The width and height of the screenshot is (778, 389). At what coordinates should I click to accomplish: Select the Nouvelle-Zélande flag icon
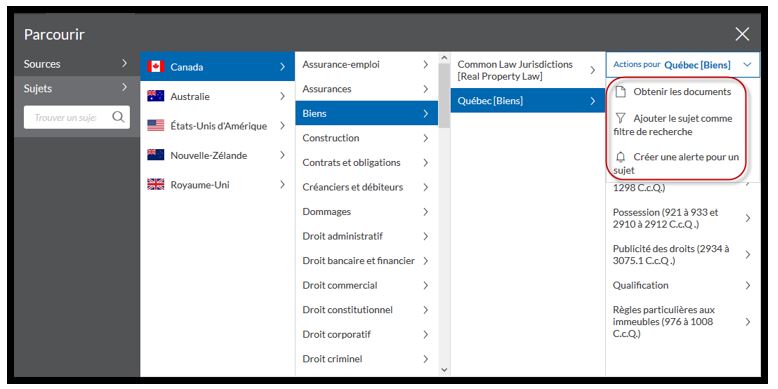pyautogui.click(x=155, y=155)
